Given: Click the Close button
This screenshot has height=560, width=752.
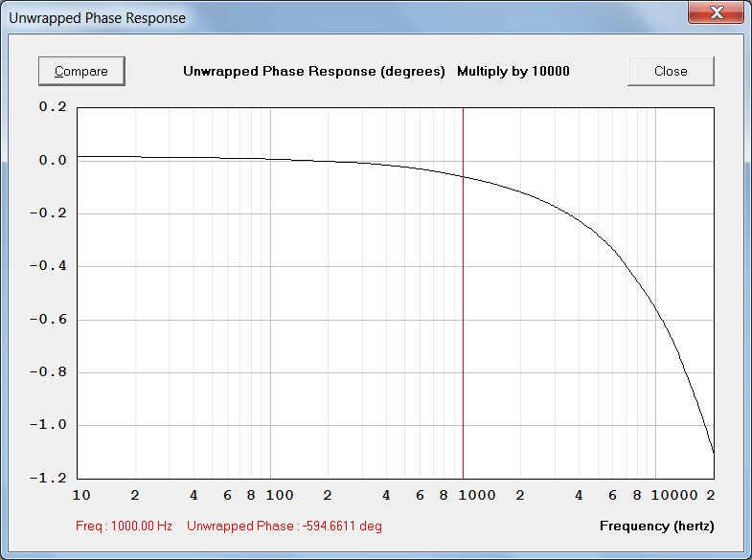Looking at the screenshot, I should tap(671, 72).
